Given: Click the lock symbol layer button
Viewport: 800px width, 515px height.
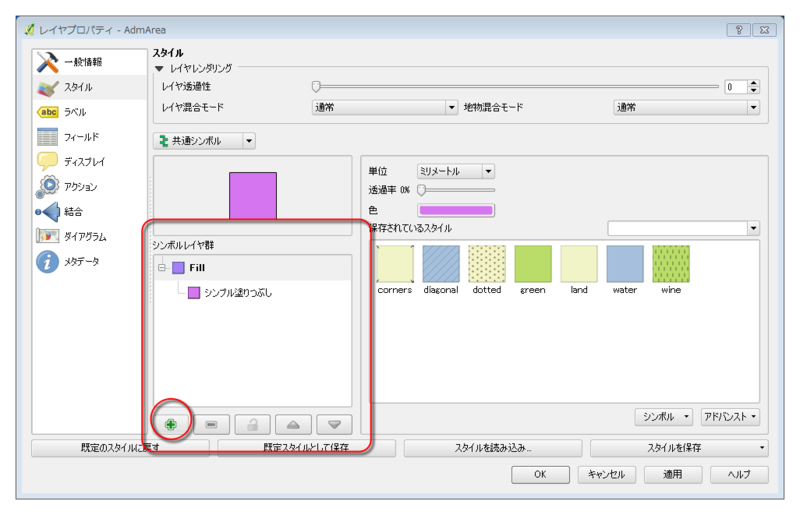Looking at the screenshot, I should click(253, 424).
